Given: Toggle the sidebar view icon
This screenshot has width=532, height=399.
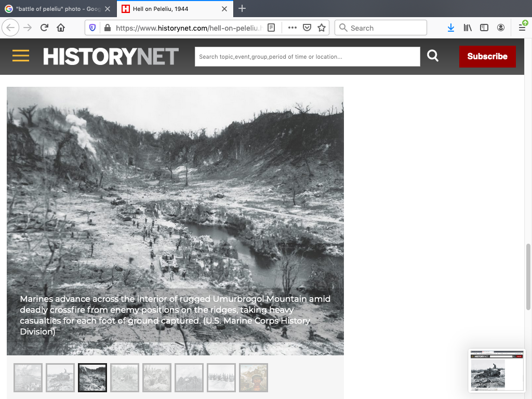Looking at the screenshot, I should 484,28.
